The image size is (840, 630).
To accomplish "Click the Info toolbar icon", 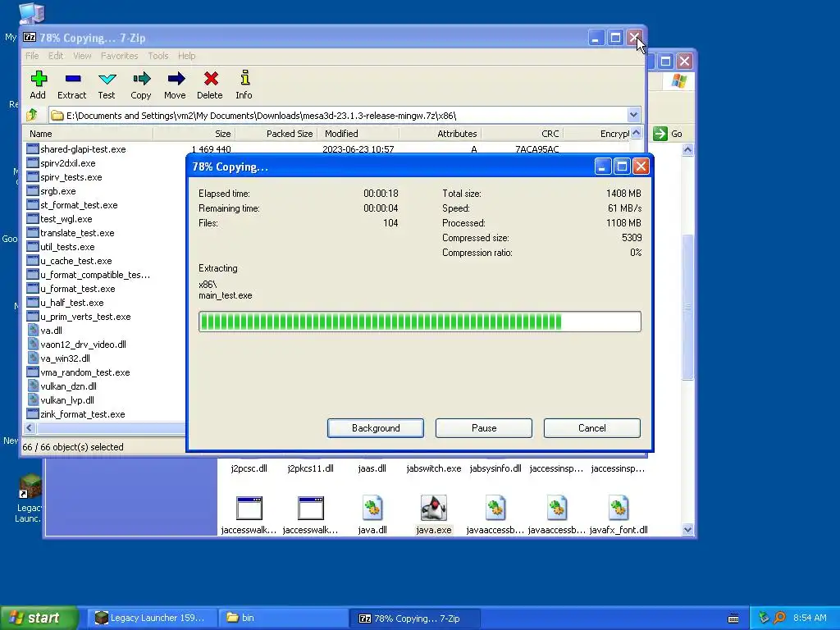I will [x=244, y=84].
